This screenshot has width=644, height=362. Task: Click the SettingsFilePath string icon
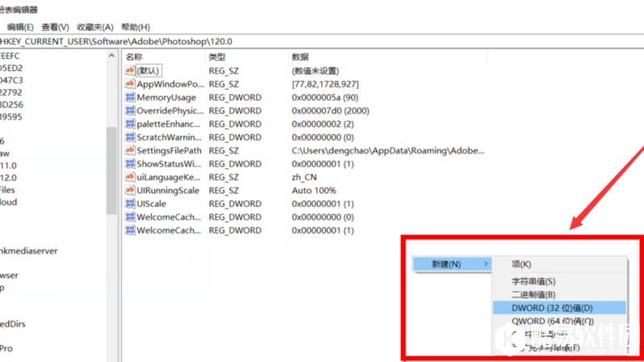tap(130, 151)
